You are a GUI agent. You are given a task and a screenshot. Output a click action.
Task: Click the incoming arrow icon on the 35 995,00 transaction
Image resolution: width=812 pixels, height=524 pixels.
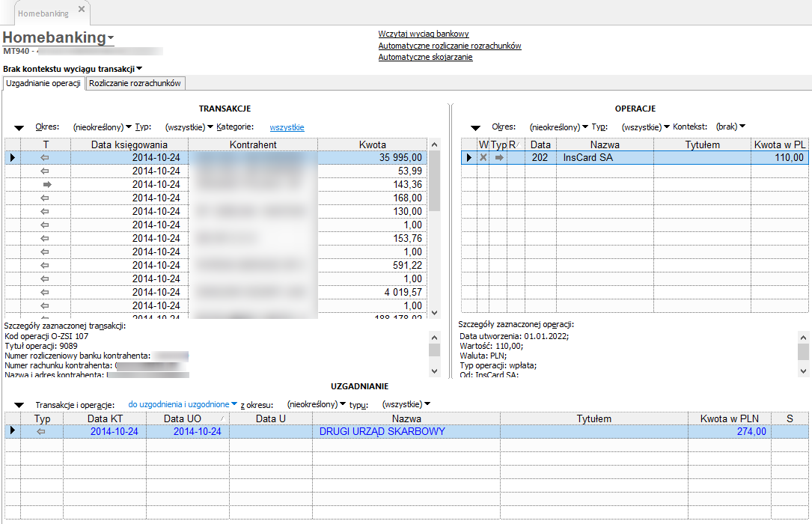click(46, 157)
